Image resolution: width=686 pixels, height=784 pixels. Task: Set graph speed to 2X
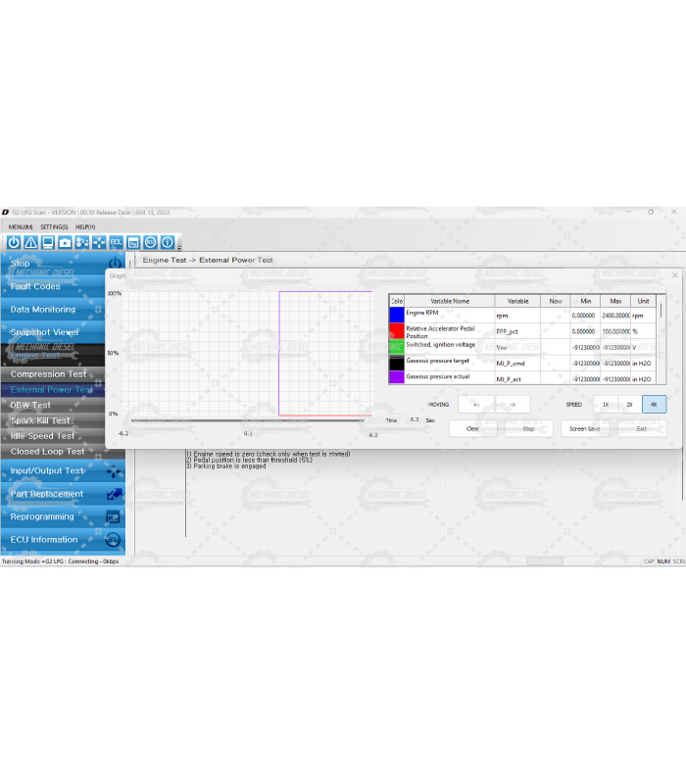coord(629,404)
